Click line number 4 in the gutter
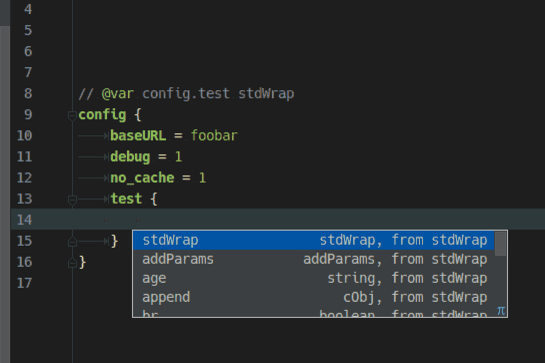 [x=28, y=9]
